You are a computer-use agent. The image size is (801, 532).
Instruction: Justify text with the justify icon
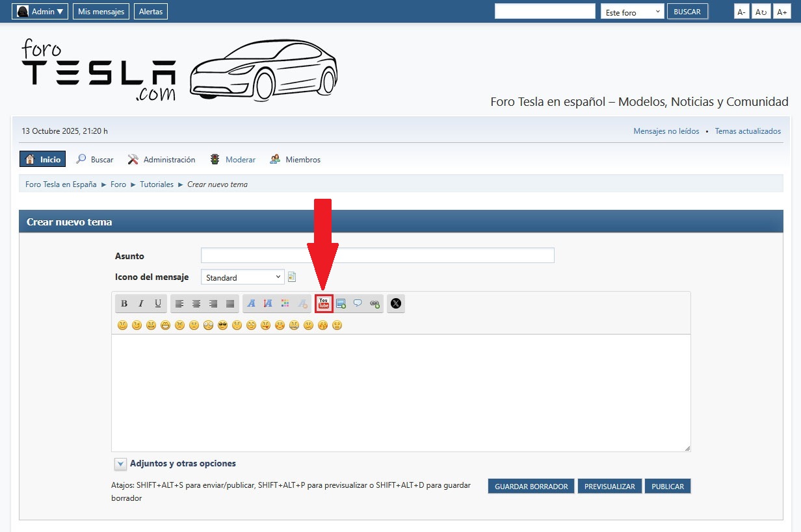pyautogui.click(x=230, y=303)
